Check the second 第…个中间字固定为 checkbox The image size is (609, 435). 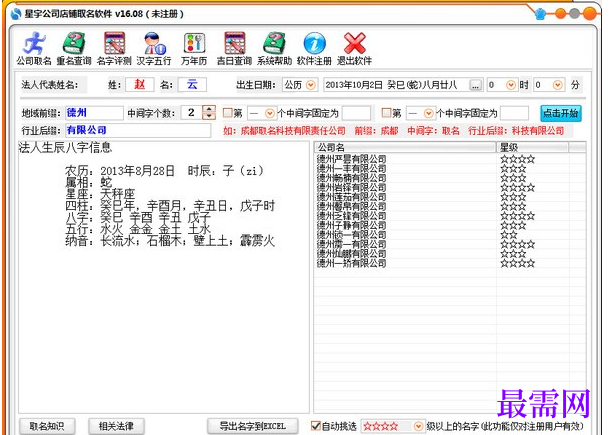(386, 113)
